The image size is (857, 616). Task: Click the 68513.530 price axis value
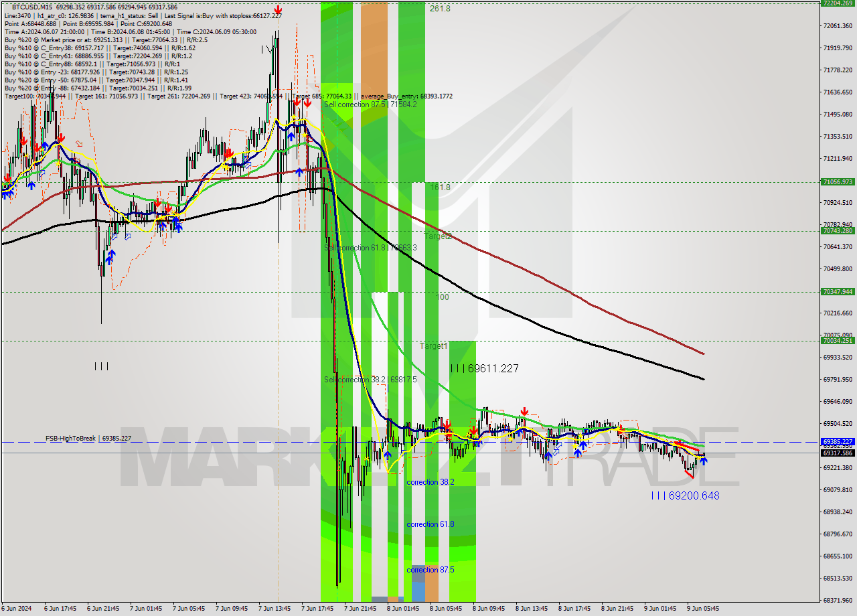838,579
